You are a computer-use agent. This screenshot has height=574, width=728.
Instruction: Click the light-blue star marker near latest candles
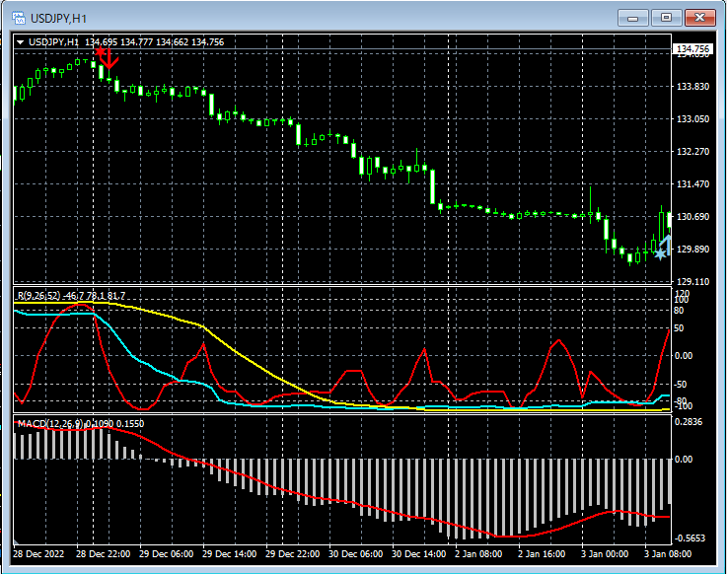tap(659, 253)
